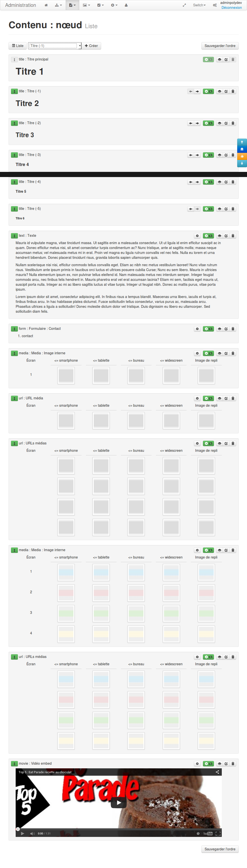
Task: Open the image icon menu in the navbar
Action: (86, 5)
